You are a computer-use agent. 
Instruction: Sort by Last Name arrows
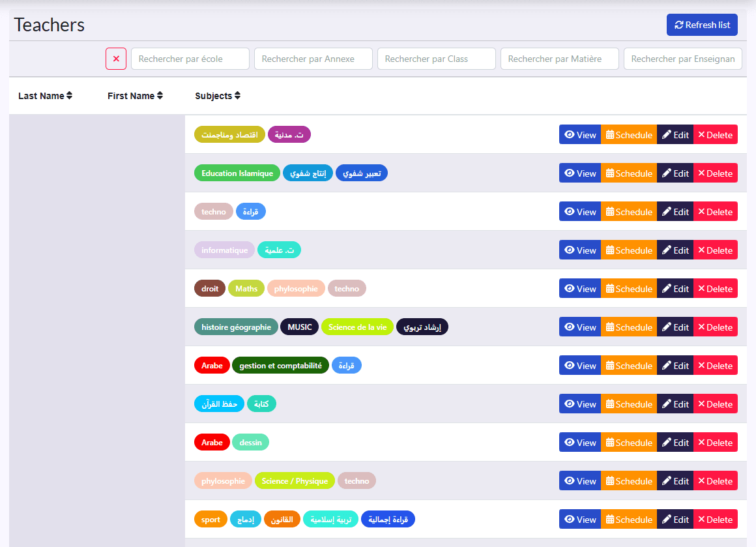coord(70,95)
